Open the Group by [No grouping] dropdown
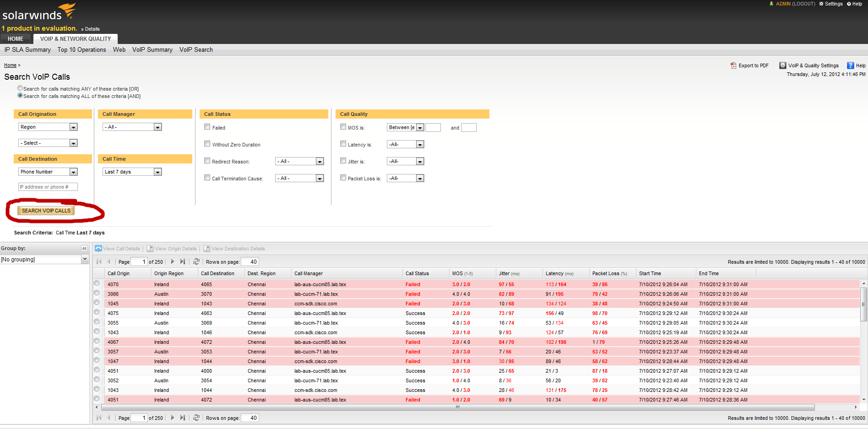This screenshot has width=868, height=429. point(44,259)
